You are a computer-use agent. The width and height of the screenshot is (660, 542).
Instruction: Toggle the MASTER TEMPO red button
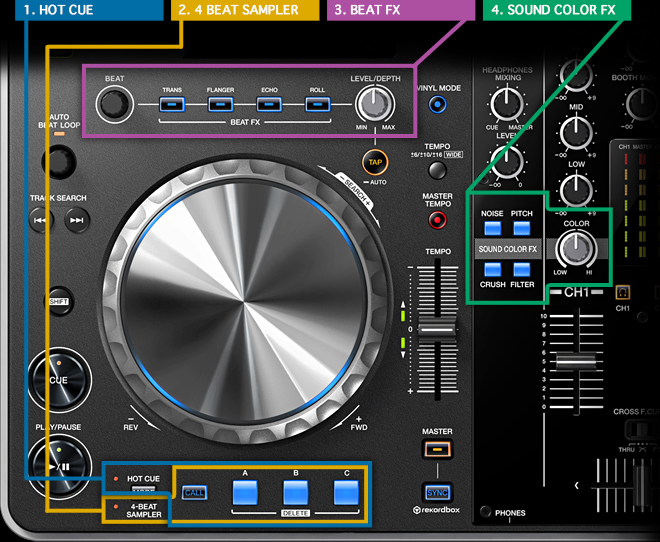click(437, 220)
